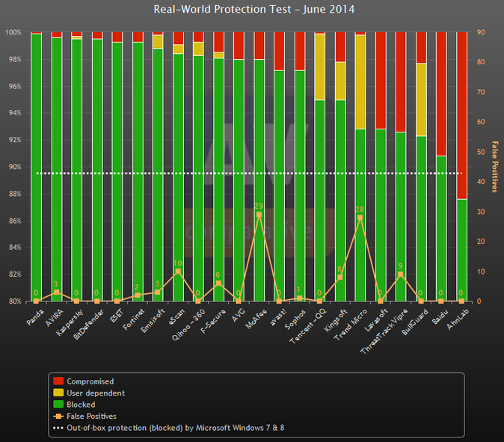Image resolution: width=504 pixels, height=442 pixels.
Task: Click the Kingsoft false positive marker 8
Action: tap(340, 277)
